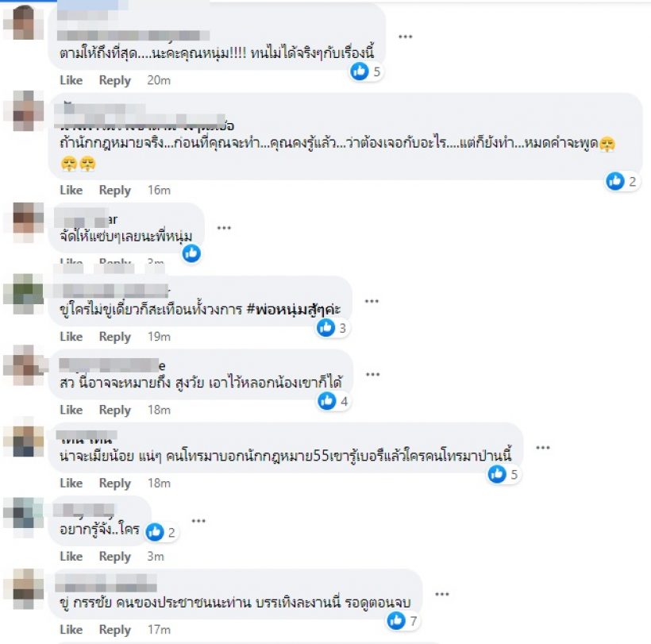The width and height of the screenshot is (651, 644).
Task: Like the comment posted 17m ago
Action: click(x=71, y=630)
